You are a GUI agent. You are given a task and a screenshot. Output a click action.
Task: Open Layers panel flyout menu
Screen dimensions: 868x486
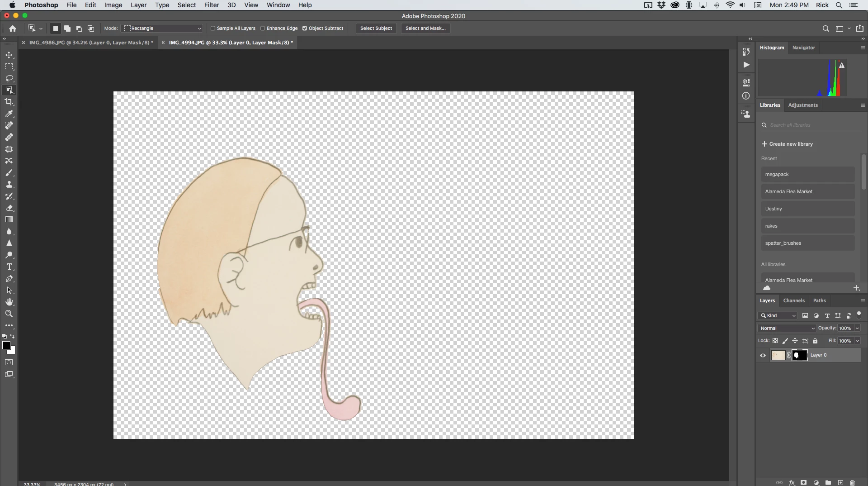(863, 300)
